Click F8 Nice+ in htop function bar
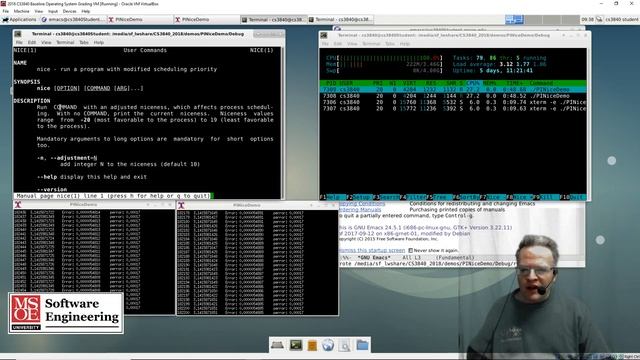The image size is (640, 360). pos(519,197)
